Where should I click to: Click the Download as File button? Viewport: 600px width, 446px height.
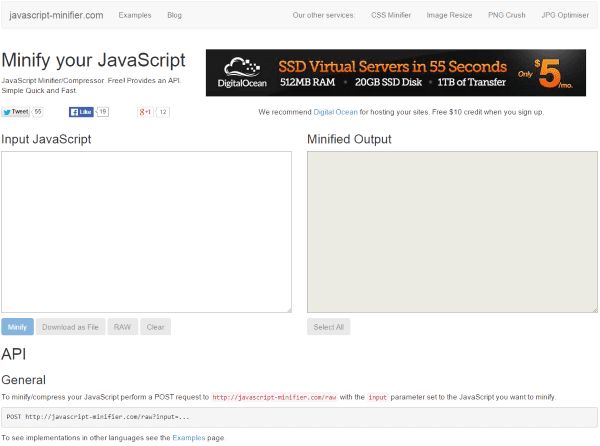click(70, 327)
